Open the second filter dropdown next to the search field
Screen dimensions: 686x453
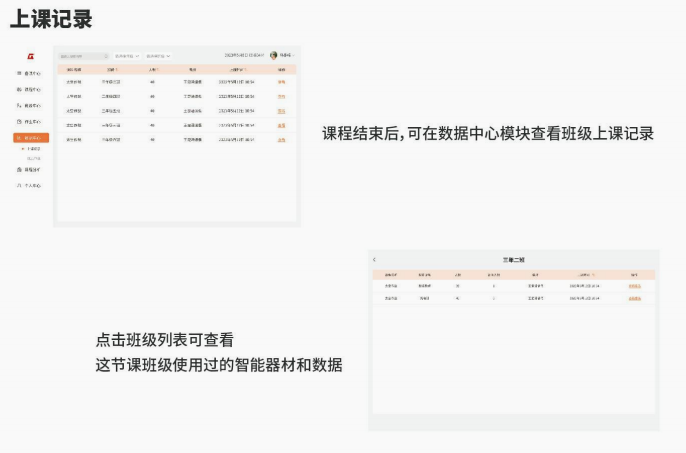pos(158,56)
